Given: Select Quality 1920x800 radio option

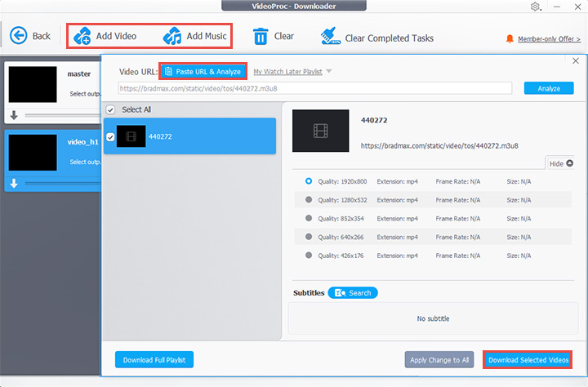Looking at the screenshot, I should pos(309,181).
